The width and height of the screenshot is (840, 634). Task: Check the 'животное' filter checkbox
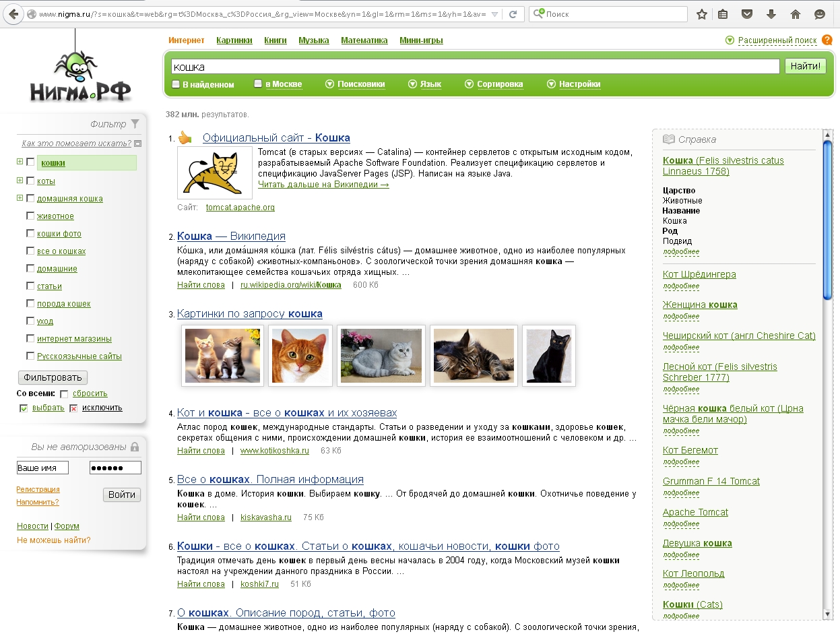pyautogui.click(x=30, y=216)
